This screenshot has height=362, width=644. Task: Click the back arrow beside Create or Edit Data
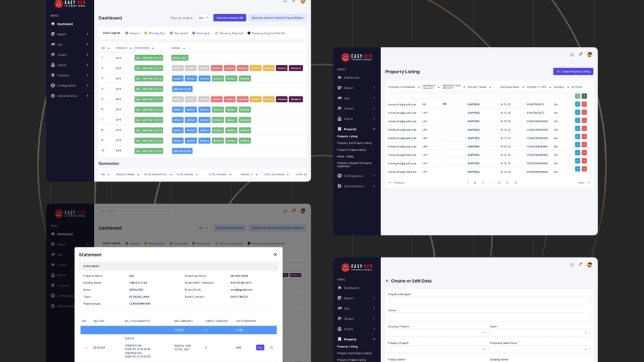pyautogui.click(x=387, y=281)
